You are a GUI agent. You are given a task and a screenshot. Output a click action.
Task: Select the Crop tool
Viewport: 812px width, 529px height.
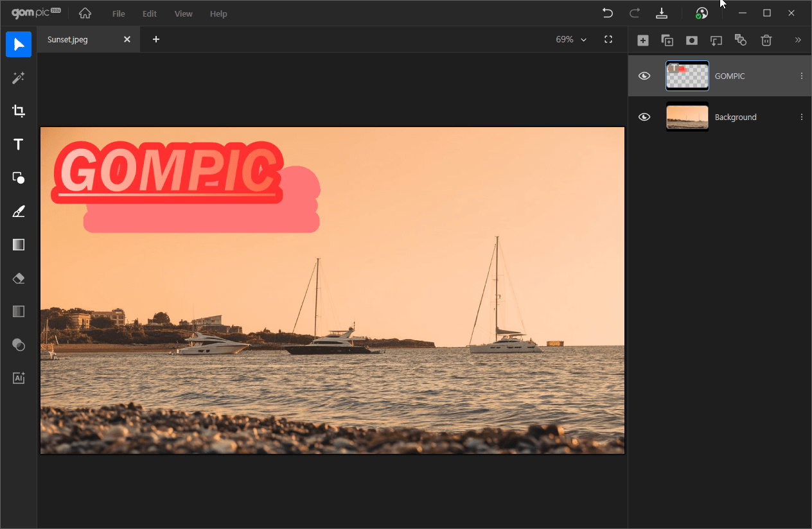click(19, 111)
